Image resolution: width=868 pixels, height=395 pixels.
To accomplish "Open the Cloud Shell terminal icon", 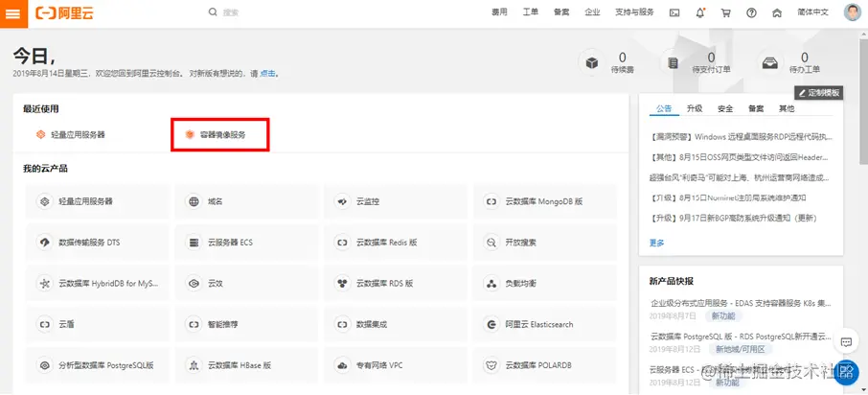I will (674, 12).
